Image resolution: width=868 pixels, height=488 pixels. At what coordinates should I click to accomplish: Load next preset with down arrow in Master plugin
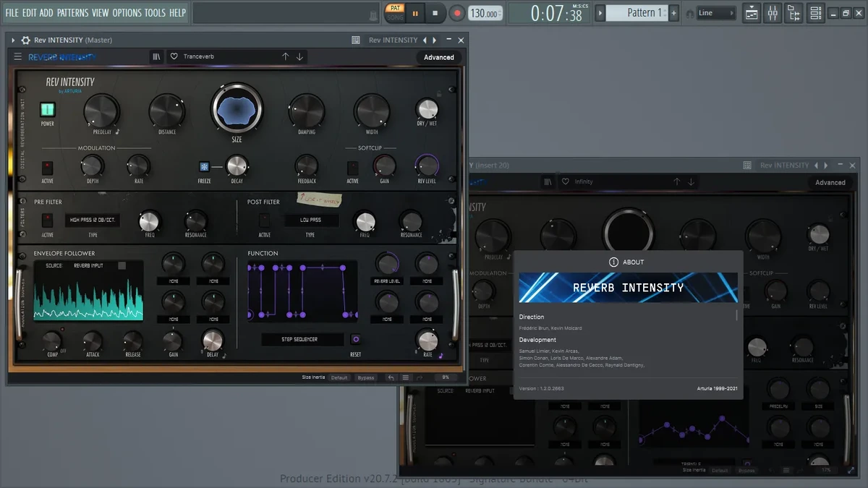point(299,56)
